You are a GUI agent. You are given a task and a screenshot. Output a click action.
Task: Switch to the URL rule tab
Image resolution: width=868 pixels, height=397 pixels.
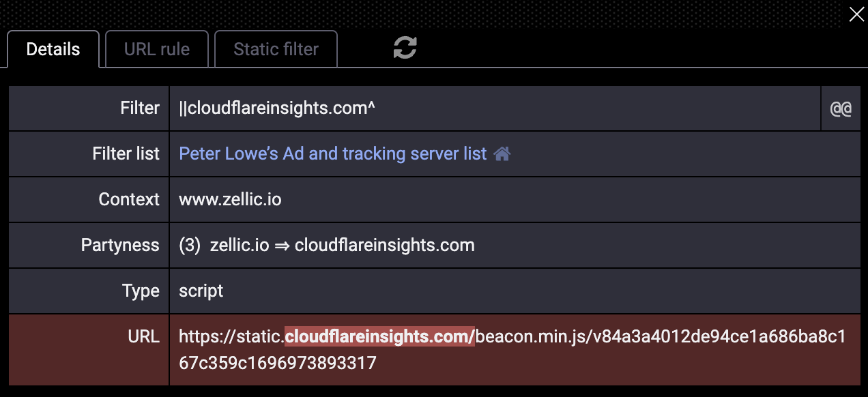(x=156, y=48)
